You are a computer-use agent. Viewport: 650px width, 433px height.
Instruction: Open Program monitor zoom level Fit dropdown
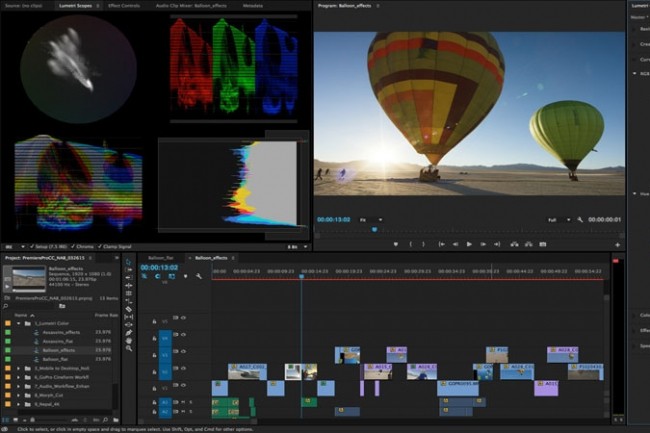(x=371, y=220)
